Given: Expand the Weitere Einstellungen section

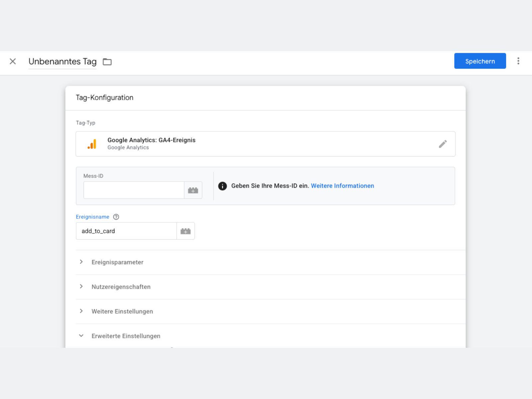Looking at the screenshot, I should point(271,312).
